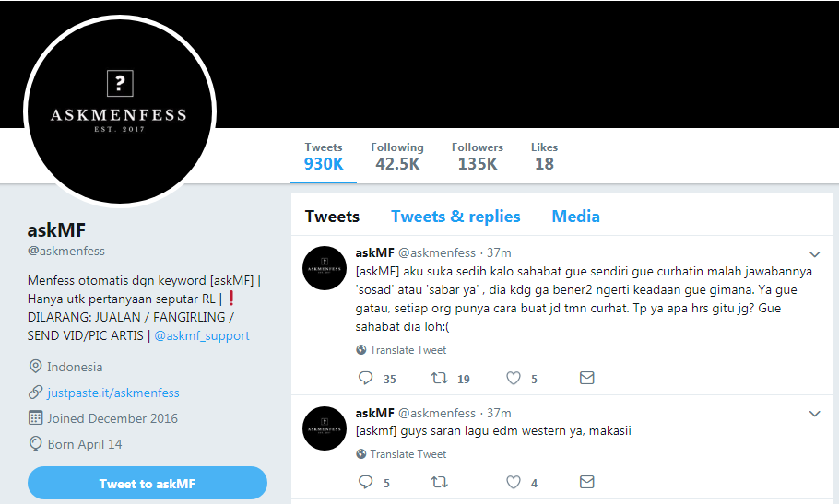This screenshot has height=504, width=839.
Task: Expand the first tweet's options chevron
Action: (x=815, y=253)
